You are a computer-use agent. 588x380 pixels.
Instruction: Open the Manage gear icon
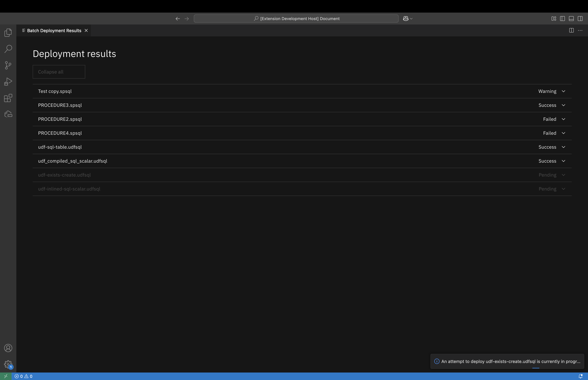[x=8, y=364]
